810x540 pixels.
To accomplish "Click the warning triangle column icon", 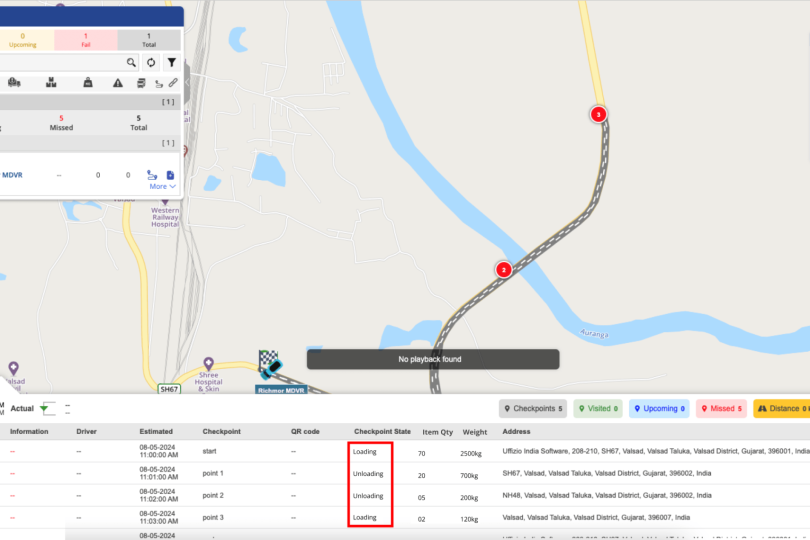I will tap(118, 83).
